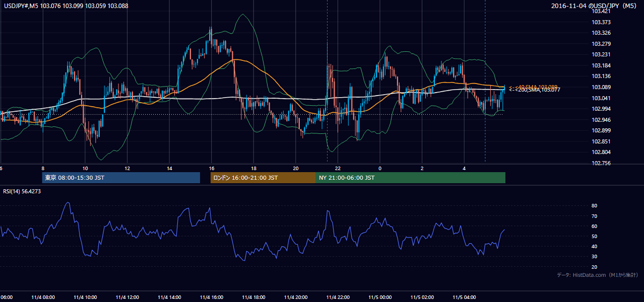
Task: Click the 11/4 22:00 time axis label
Action: [338, 297]
